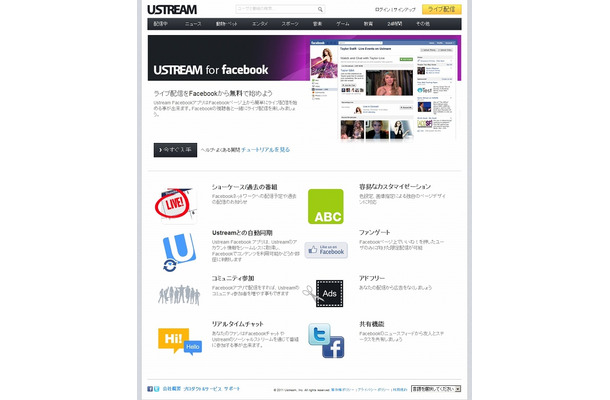Click the コミュニティ参加 heading
This screenshot has height=400, width=610.
tap(233, 279)
